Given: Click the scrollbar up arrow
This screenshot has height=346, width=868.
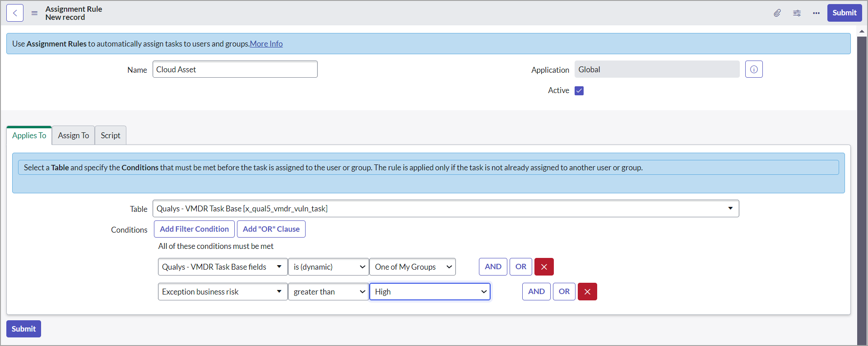Looking at the screenshot, I should [x=862, y=31].
